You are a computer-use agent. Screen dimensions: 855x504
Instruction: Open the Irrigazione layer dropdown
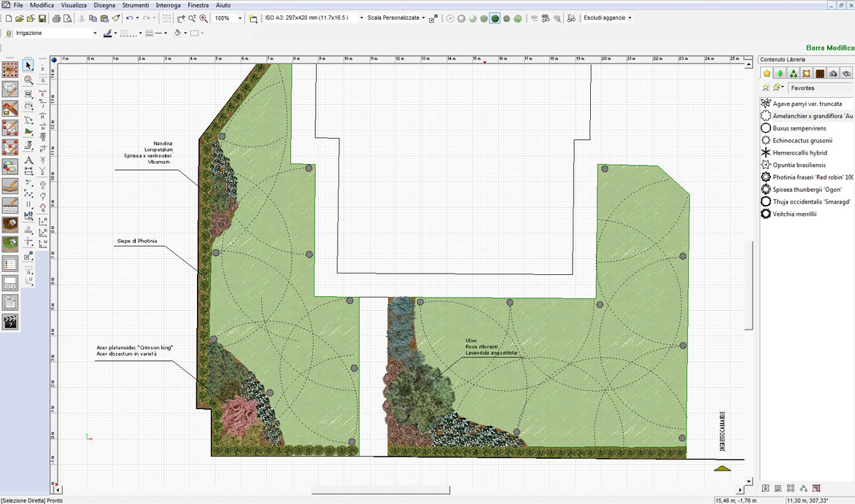click(95, 34)
